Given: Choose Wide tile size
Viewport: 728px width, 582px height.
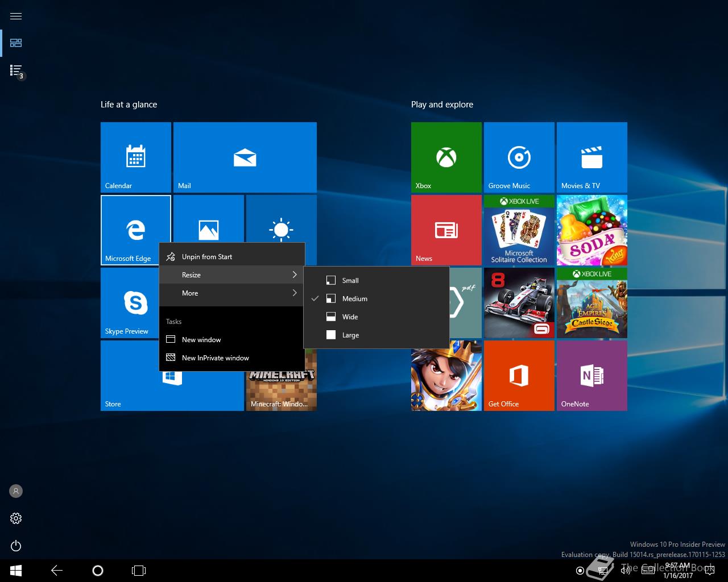Looking at the screenshot, I should [x=377, y=317].
